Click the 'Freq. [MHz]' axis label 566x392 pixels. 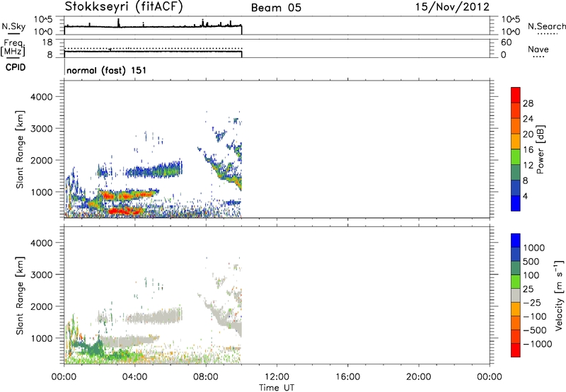[13, 48]
